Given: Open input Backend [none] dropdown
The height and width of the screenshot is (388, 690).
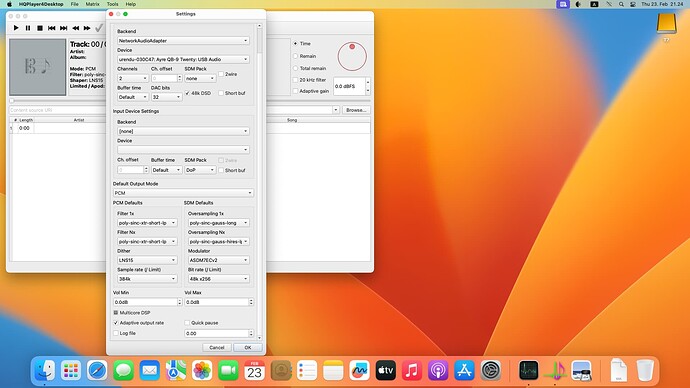Looking at the screenshot, I should point(183,131).
